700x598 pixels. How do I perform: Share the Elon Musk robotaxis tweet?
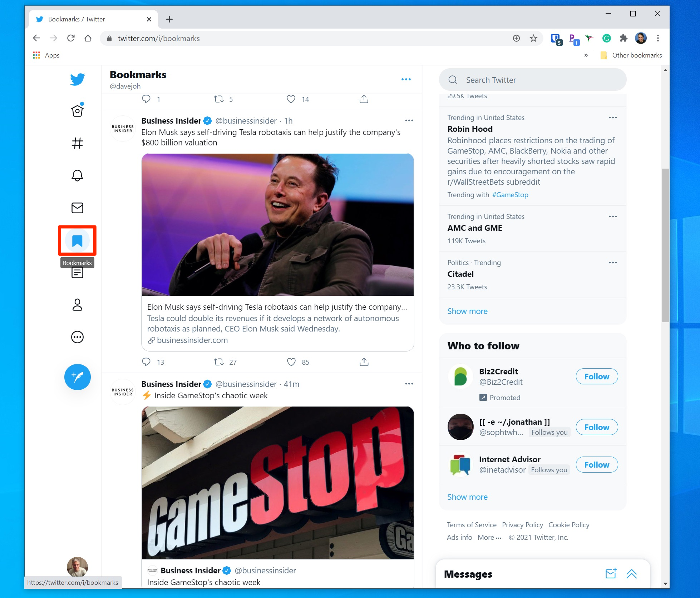tap(364, 362)
